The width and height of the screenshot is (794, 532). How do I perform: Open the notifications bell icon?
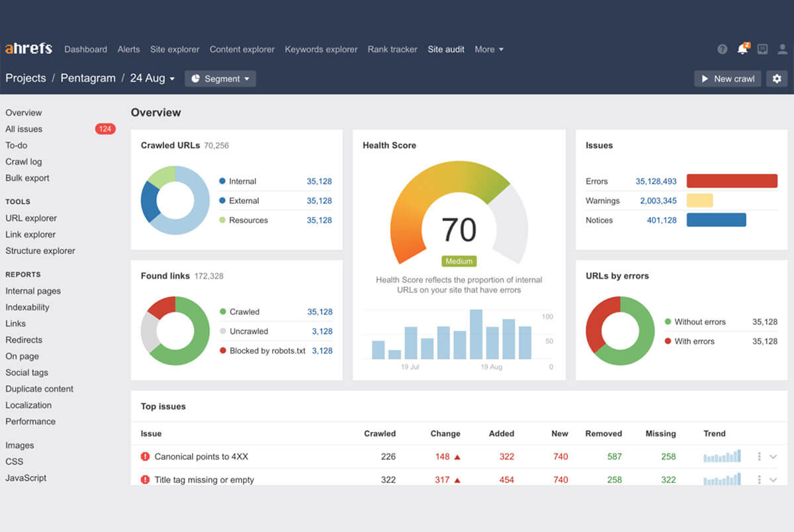(742, 49)
